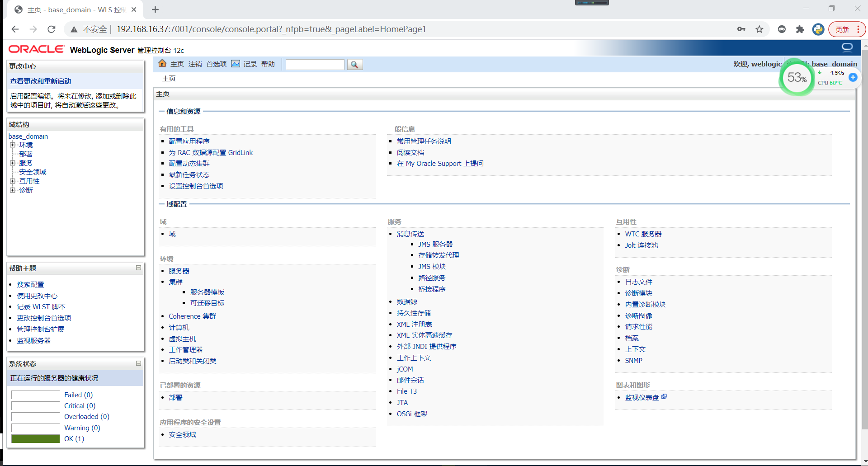Open a new browser tab with plus

pyautogui.click(x=155, y=9)
